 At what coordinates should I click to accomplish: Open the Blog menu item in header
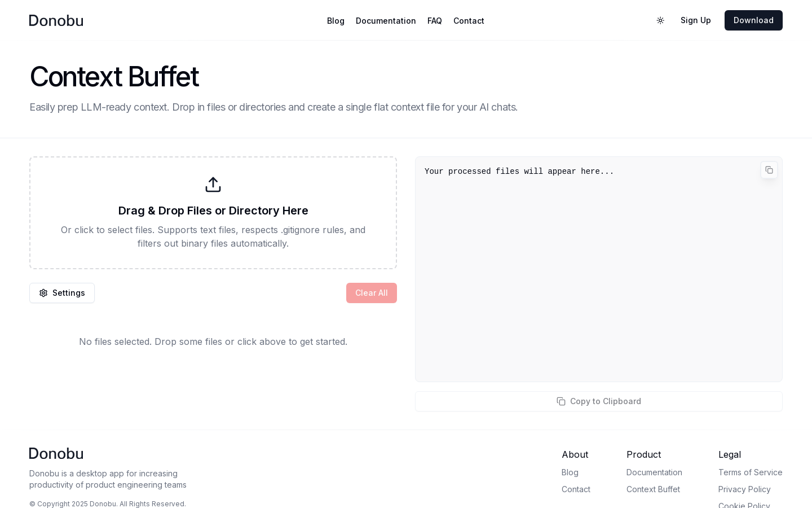(x=336, y=21)
